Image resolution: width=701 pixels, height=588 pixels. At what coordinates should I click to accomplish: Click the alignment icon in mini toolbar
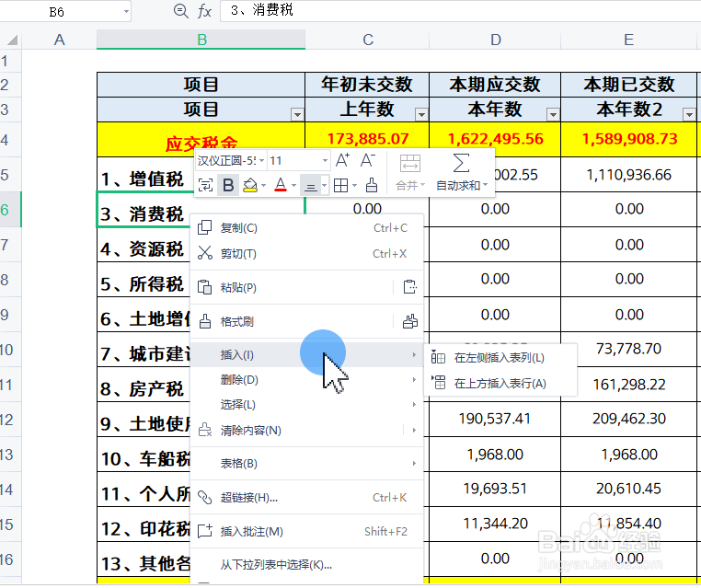(x=310, y=185)
